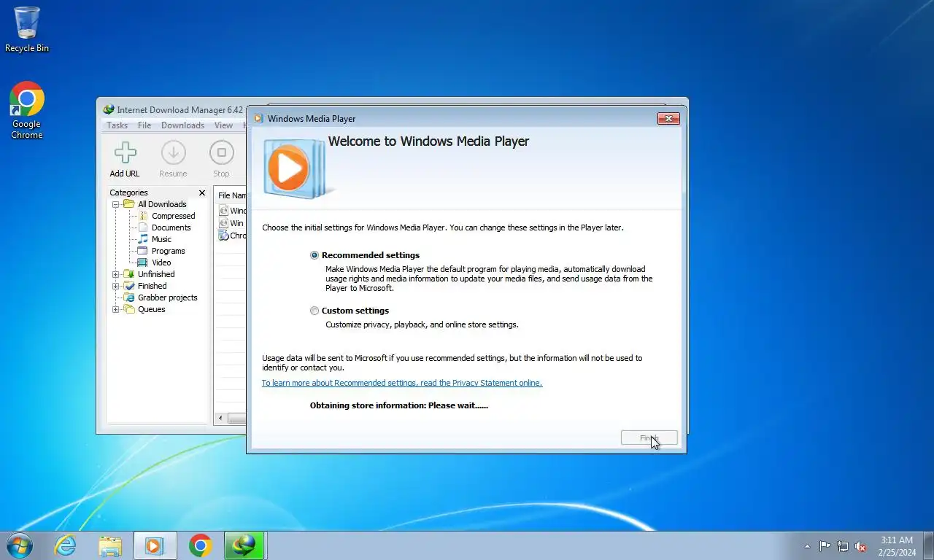
Task: Expand the Queues tree node
Action: point(115,309)
